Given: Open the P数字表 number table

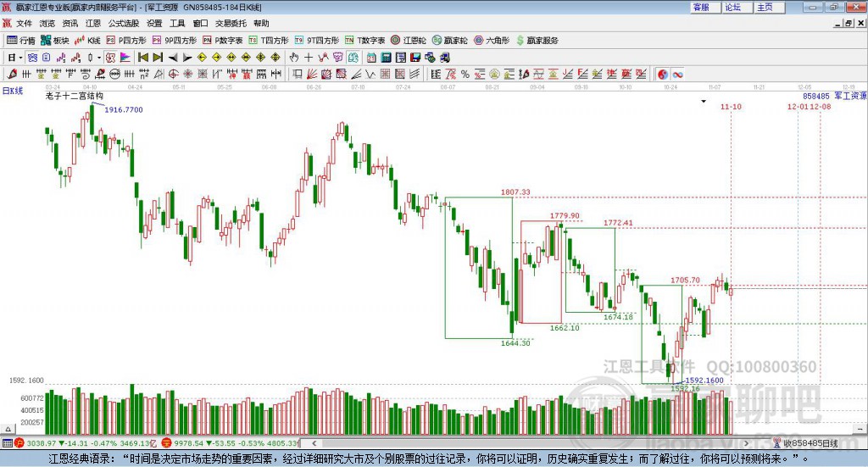Looking at the screenshot, I should pos(223,41).
